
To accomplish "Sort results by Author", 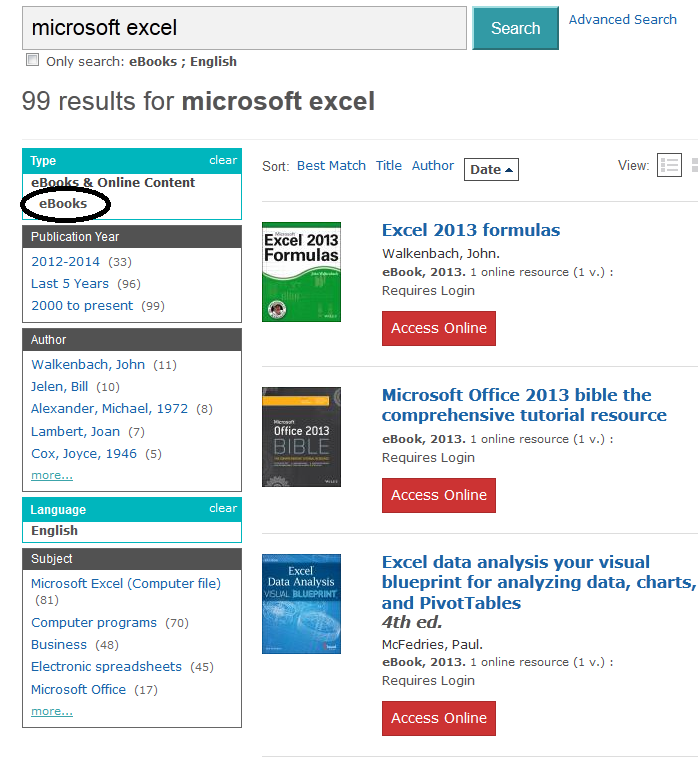I will 433,166.
